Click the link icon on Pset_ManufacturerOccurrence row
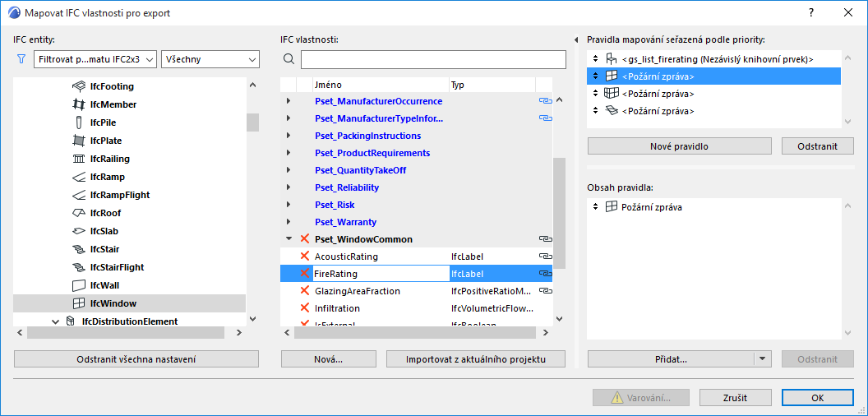Image resolution: width=868 pixels, height=416 pixels. click(545, 101)
